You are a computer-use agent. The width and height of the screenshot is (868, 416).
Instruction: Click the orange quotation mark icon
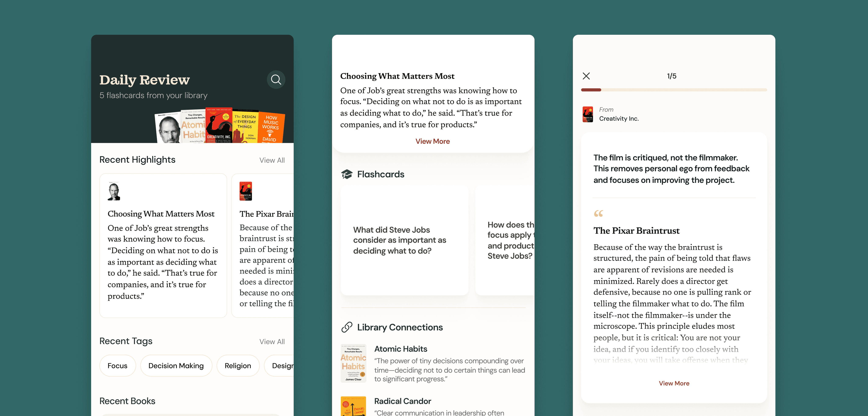598,214
